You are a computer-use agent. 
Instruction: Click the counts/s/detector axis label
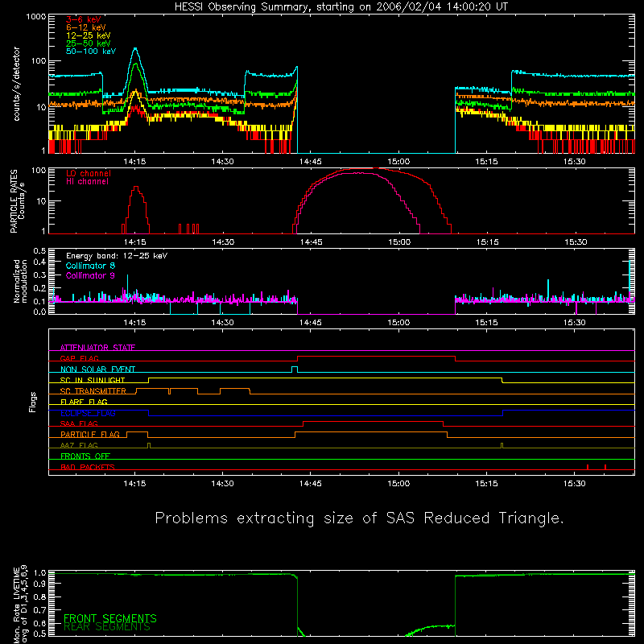coord(17,84)
